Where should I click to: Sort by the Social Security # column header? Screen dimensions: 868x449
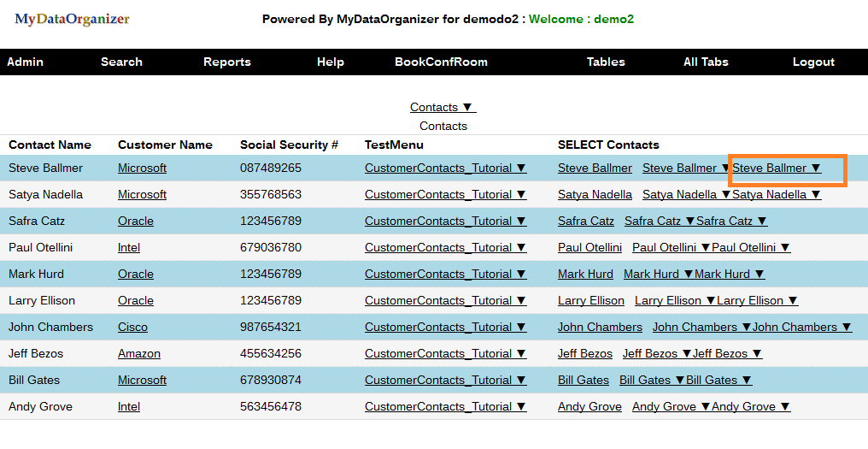[x=289, y=145]
